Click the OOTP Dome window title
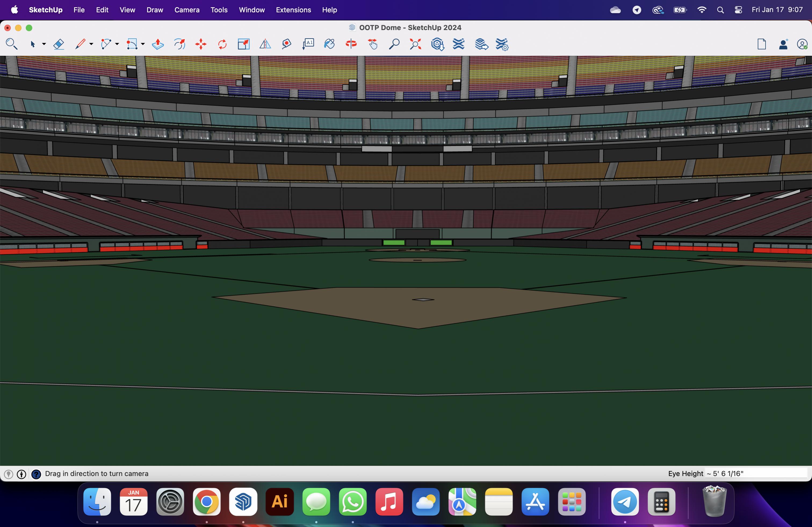The width and height of the screenshot is (812, 527). pyautogui.click(x=410, y=28)
